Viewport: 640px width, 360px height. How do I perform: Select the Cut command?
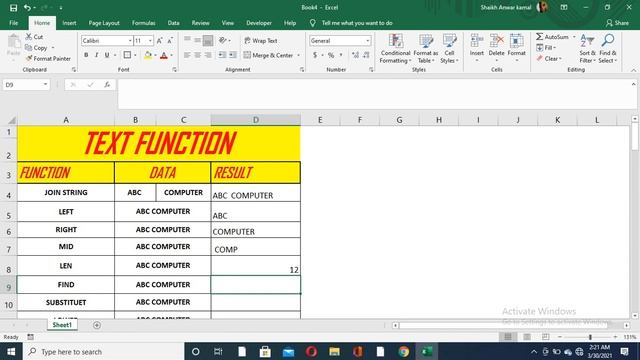coord(34,37)
